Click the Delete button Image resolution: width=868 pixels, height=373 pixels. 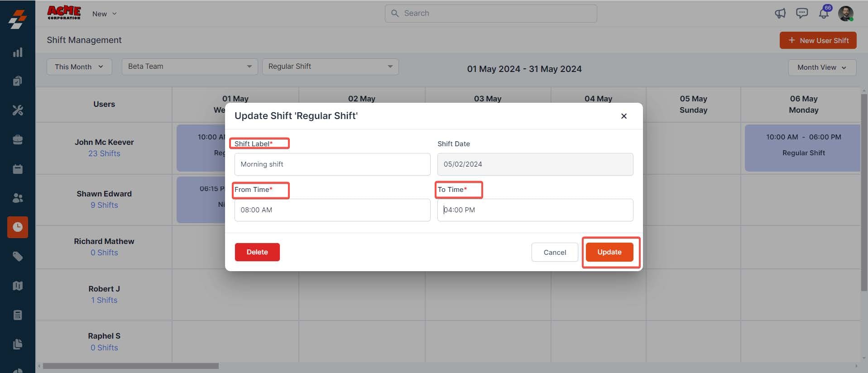(x=257, y=252)
